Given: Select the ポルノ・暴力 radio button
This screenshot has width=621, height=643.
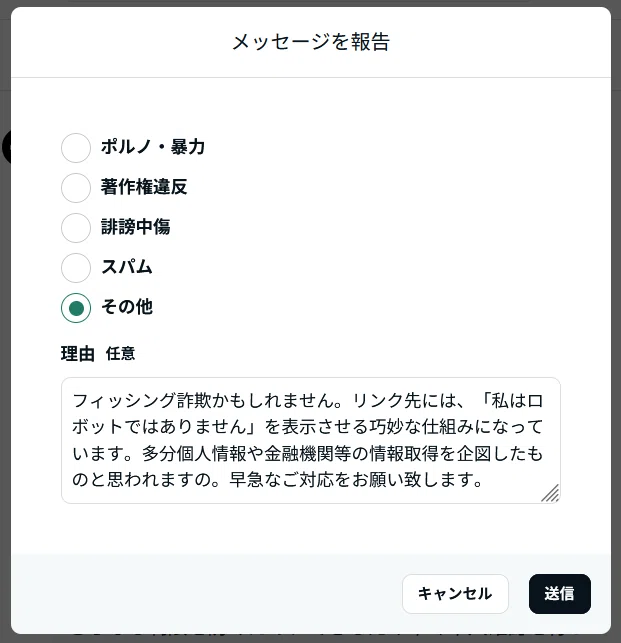Looking at the screenshot, I should click(76, 148).
